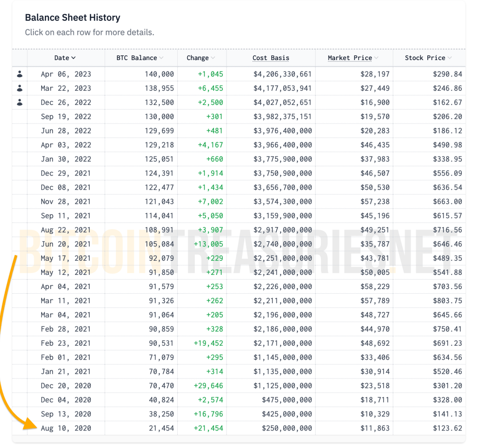This screenshot has width=484, height=448.
Task: Click the Stock Price column sort chevron
Action: click(449, 58)
